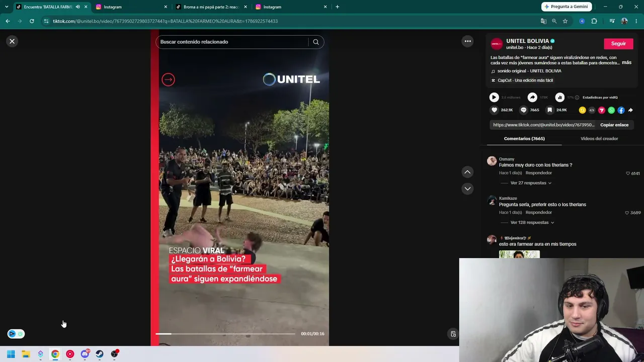Reply to Kamikaze's comment
Image resolution: width=644 pixels, height=362 pixels.
coord(538,213)
